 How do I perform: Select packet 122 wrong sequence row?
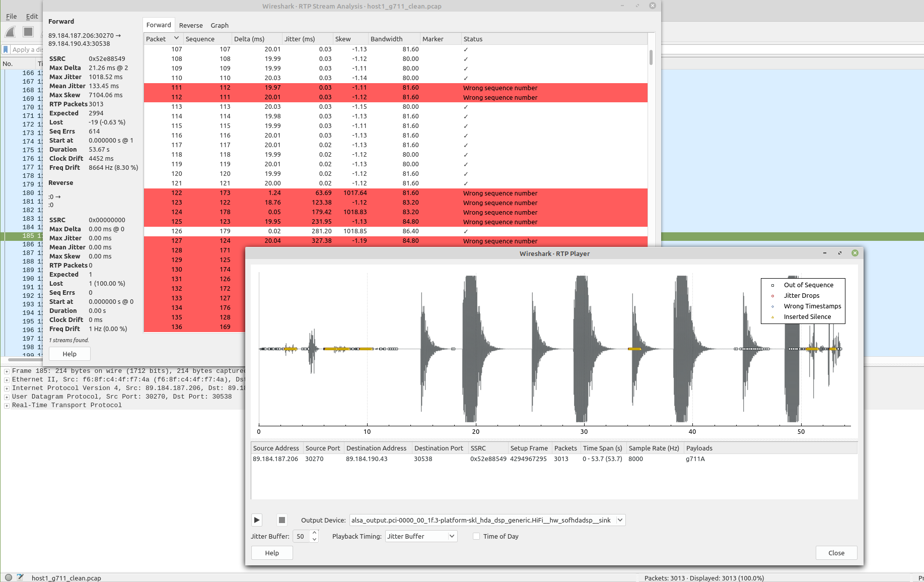[395, 193]
